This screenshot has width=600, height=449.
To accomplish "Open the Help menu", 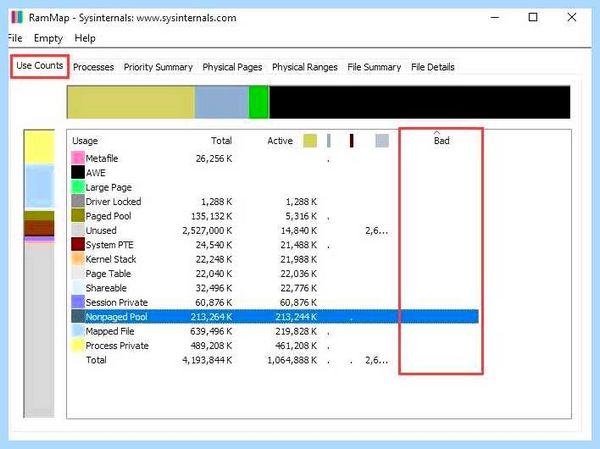I will point(85,38).
